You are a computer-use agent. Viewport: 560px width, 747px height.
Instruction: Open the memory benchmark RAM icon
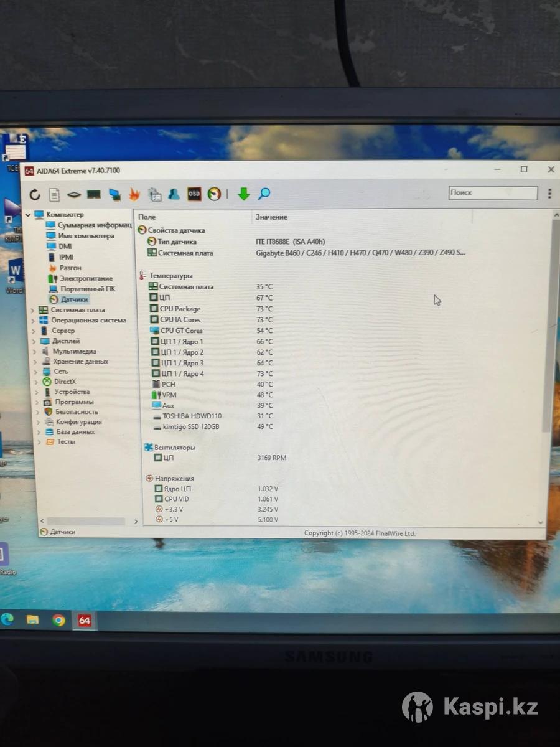tap(94, 195)
